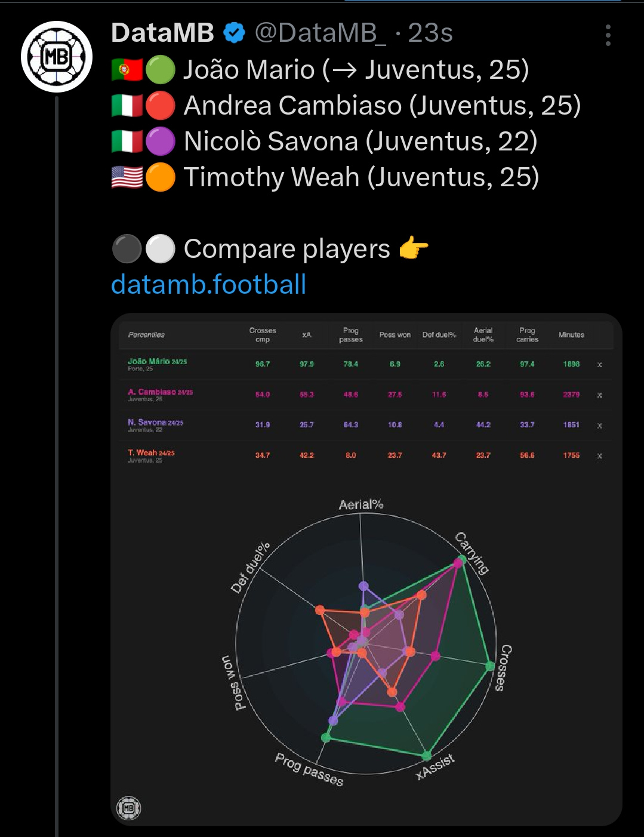Image resolution: width=644 pixels, height=837 pixels.
Task: Open the @DataMB_ handle
Action: point(320,33)
